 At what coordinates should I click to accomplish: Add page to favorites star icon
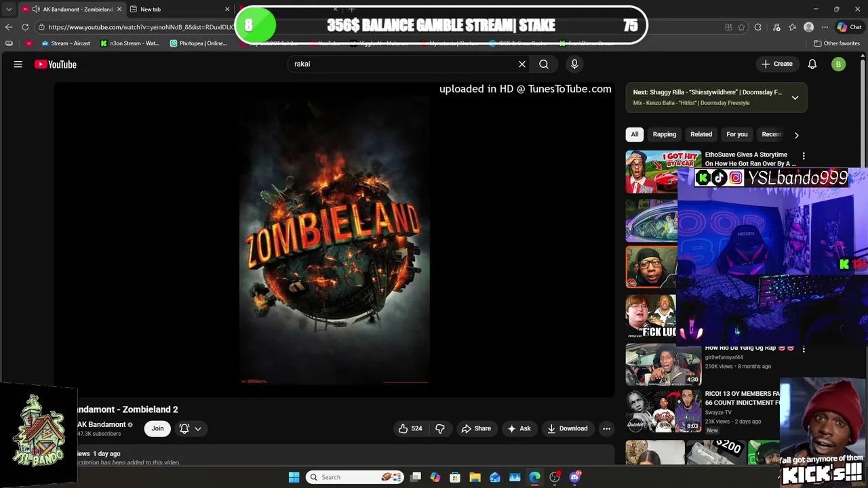(742, 27)
